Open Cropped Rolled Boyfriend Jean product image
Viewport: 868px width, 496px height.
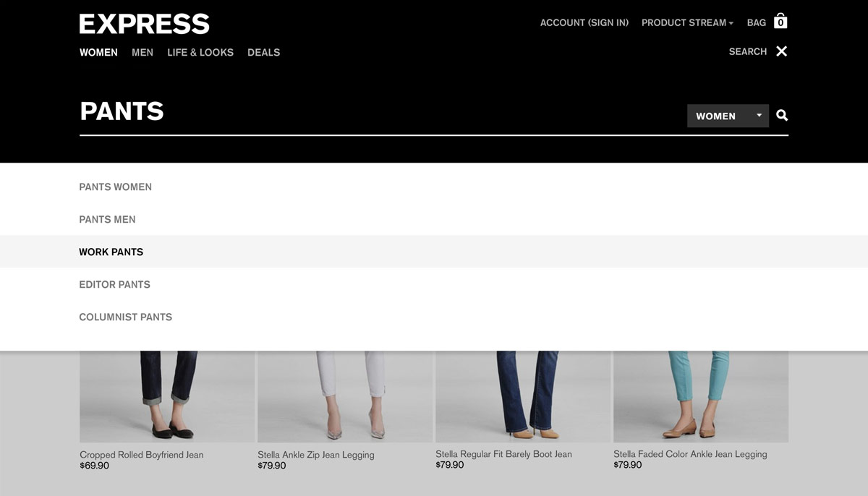pos(167,396)
